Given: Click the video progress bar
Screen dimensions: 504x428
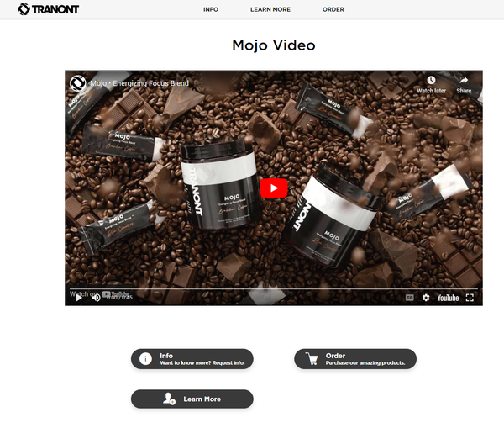Looking at the screenshot, I should point(274,288).
